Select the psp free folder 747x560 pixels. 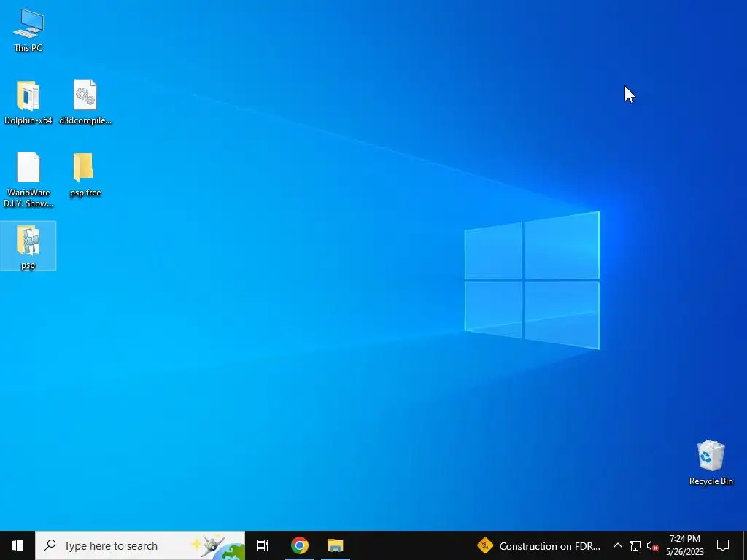tap(85, 175)
